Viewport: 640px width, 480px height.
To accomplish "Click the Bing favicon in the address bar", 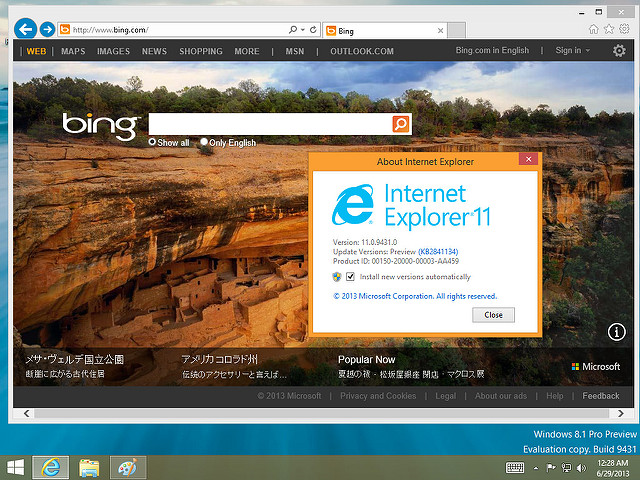I will click(65, 29).
